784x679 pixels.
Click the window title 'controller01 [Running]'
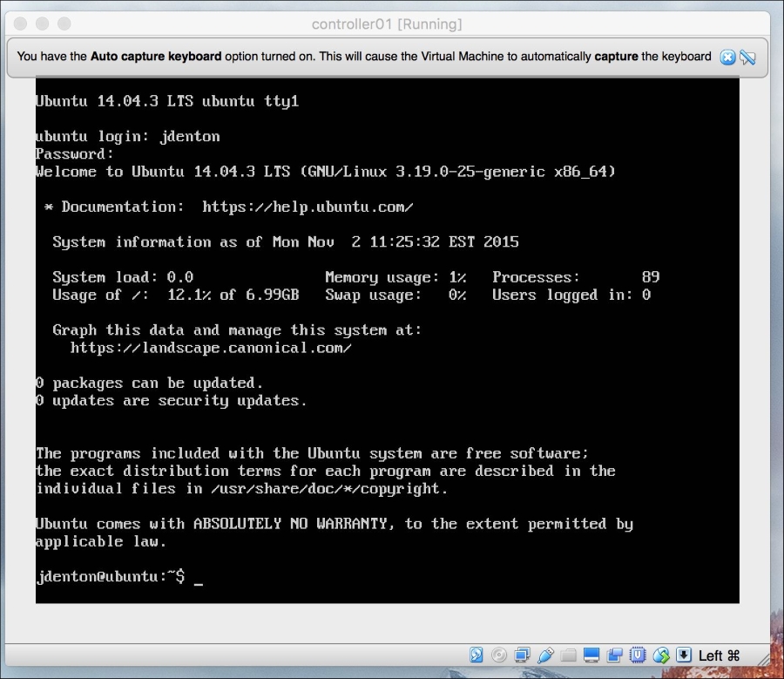(387, 24)
